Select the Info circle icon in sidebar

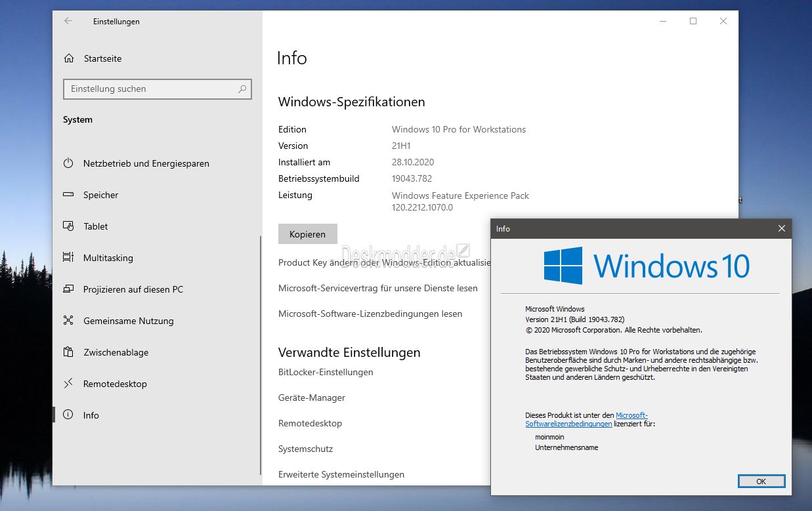(x=68, y=415)
